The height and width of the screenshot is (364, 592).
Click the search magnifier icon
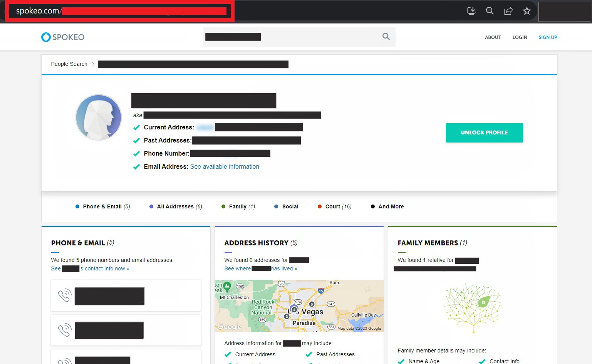386,37
